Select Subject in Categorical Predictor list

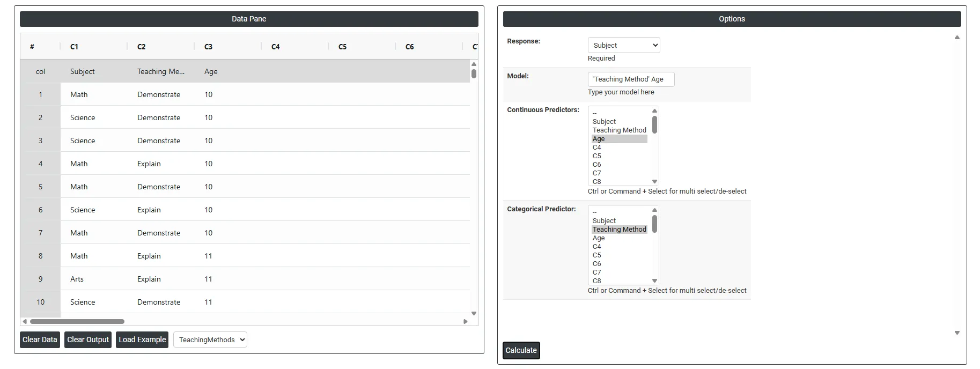click(620, 221)
